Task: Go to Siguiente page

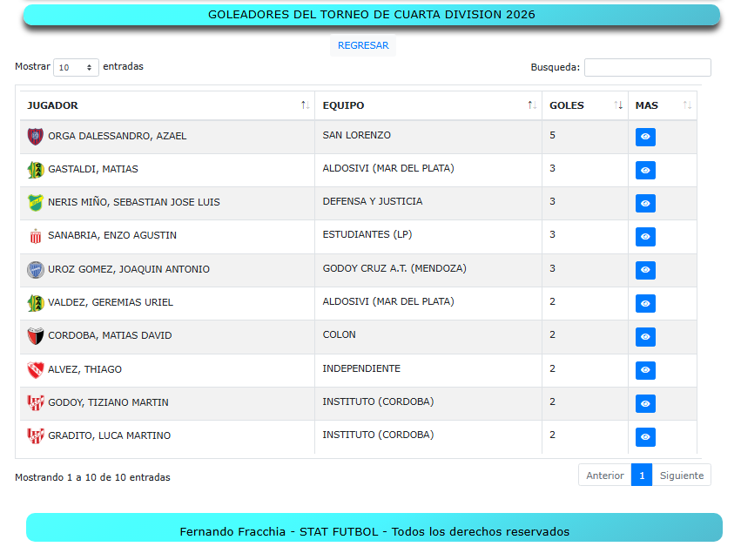Action: pos(682,476)
